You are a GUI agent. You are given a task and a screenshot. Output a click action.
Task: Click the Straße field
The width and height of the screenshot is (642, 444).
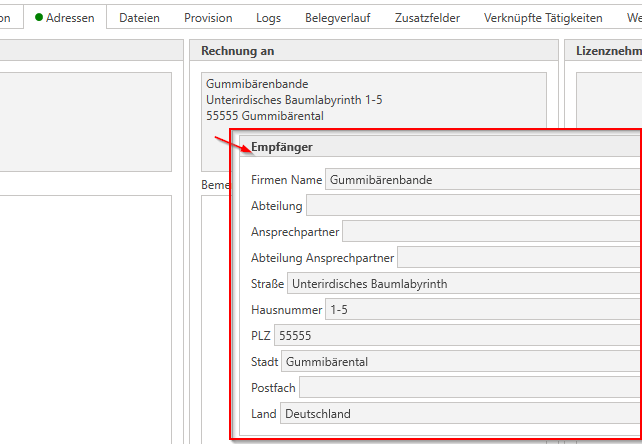pos(460,284)
